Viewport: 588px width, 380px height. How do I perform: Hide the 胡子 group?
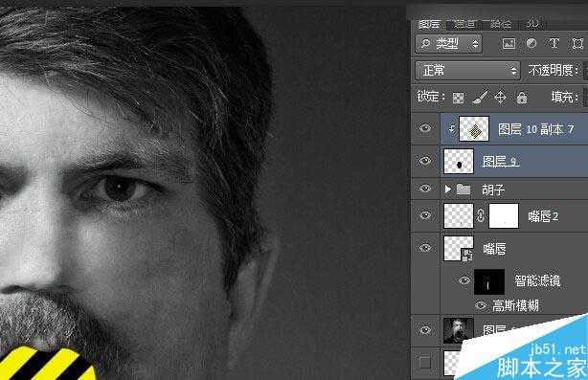[425, 189]
